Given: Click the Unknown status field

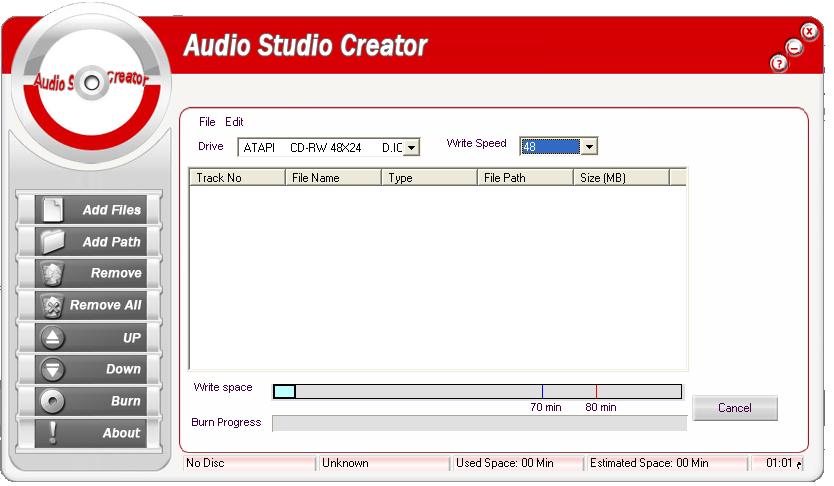Looking at the screenshot, I should coord(383,463).
